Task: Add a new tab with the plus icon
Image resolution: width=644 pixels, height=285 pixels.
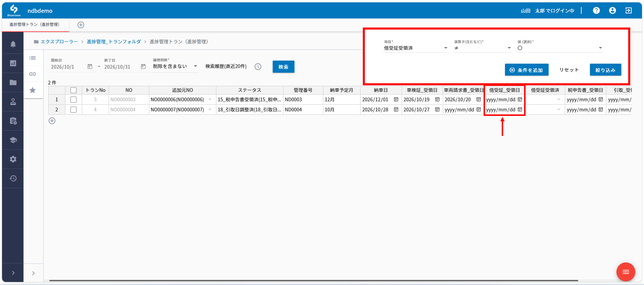Action: pyautogui.click(x=81, y=25)
